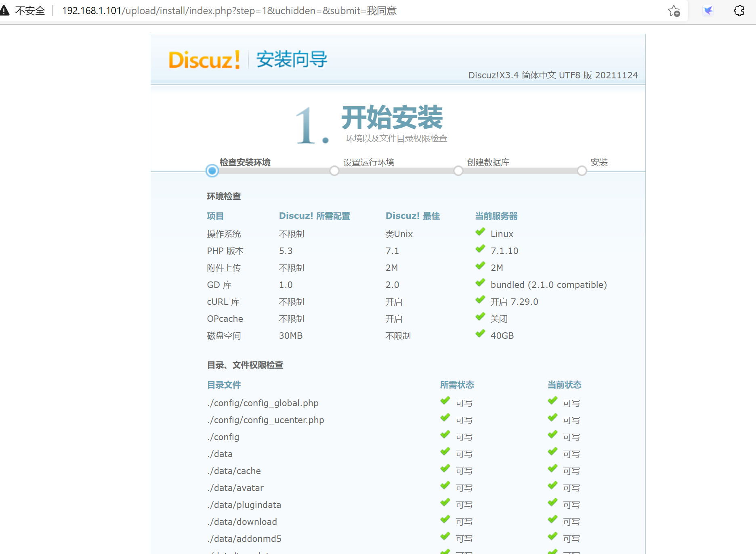Click the Discuz!X3.4 简体中文 UTF8 version text
Viewport: 756px width, 554px height.
[553, 75]
